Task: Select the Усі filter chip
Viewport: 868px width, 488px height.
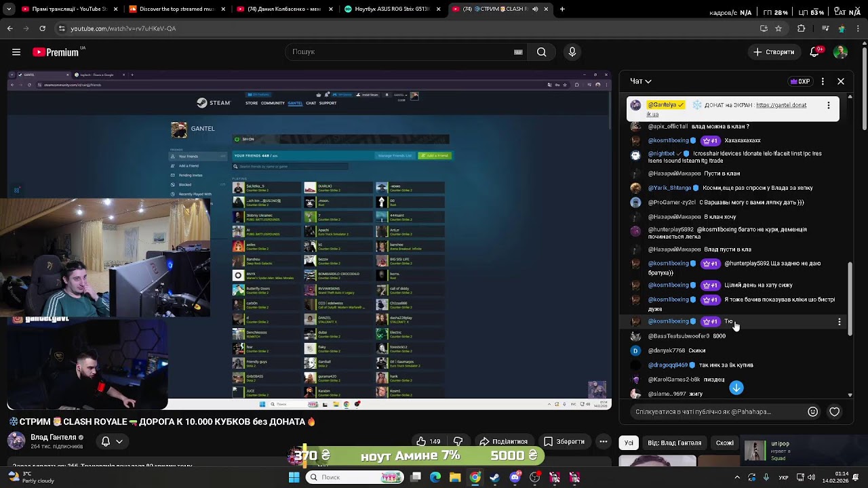Action: click(629, 443)
